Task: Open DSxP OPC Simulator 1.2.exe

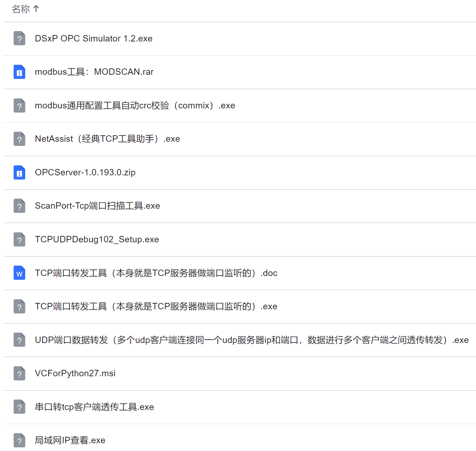Action: coord(94,39)
